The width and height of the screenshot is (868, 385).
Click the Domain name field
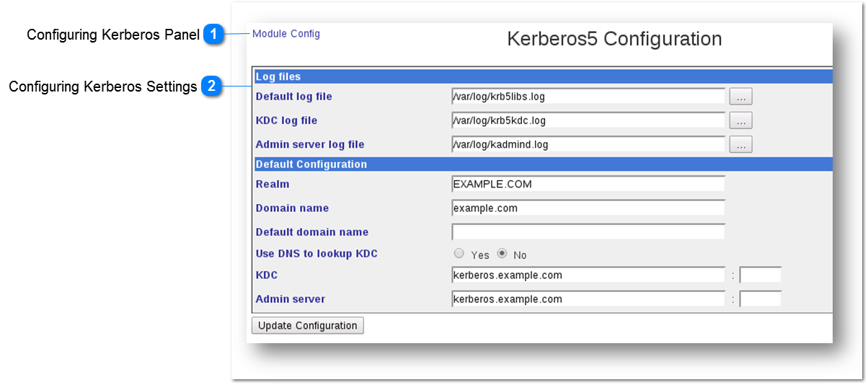(588, 208)
